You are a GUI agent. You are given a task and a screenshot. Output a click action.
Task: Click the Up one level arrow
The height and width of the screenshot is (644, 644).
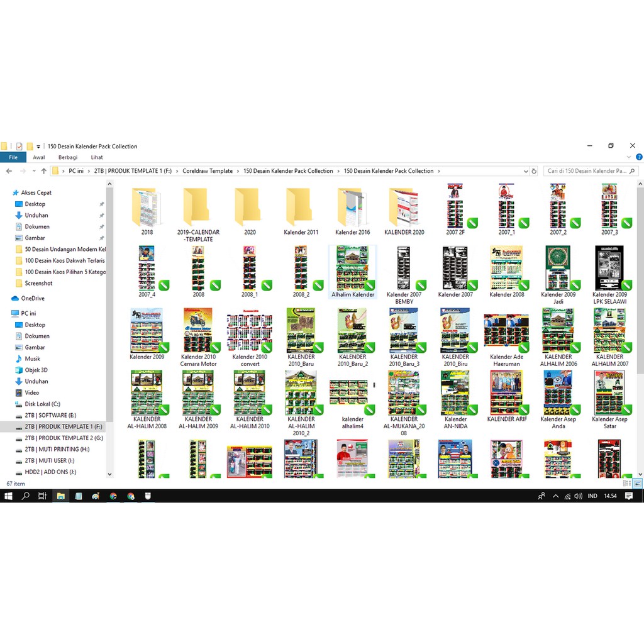click(x=43, y=171)
